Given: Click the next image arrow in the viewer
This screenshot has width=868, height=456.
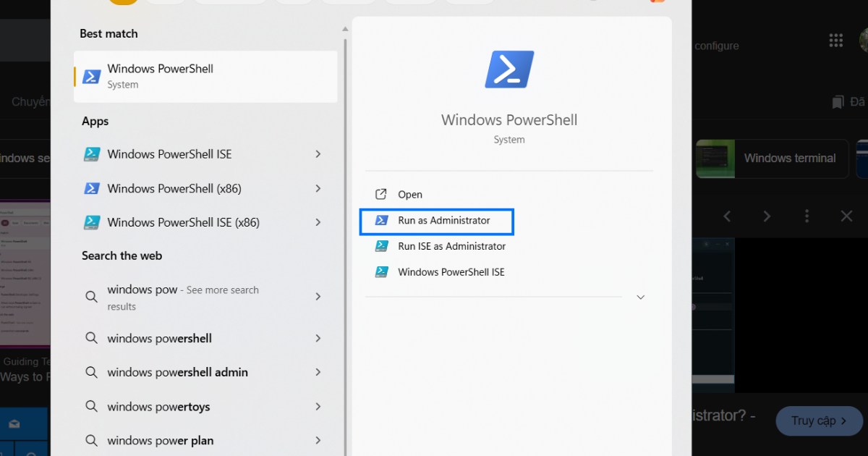Looking at the screenshot, I should tap(766, 216).
